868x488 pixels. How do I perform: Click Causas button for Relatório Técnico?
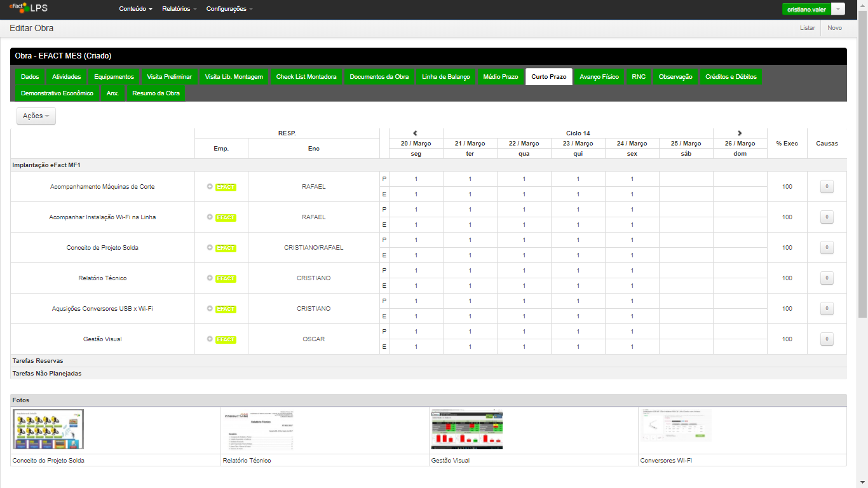point(827,278)
